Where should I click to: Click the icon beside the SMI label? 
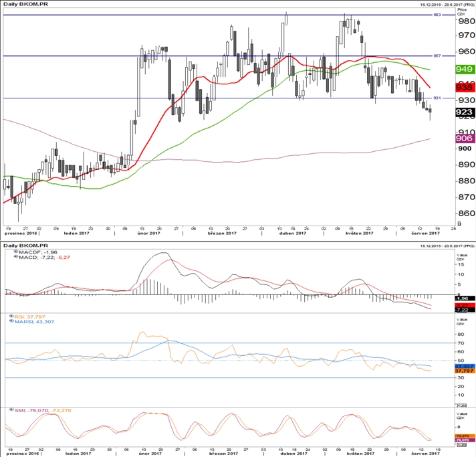[11, 409]
